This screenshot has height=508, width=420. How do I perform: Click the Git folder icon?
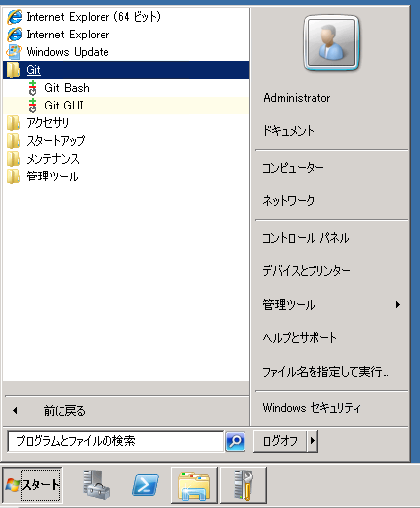(13, 70)
